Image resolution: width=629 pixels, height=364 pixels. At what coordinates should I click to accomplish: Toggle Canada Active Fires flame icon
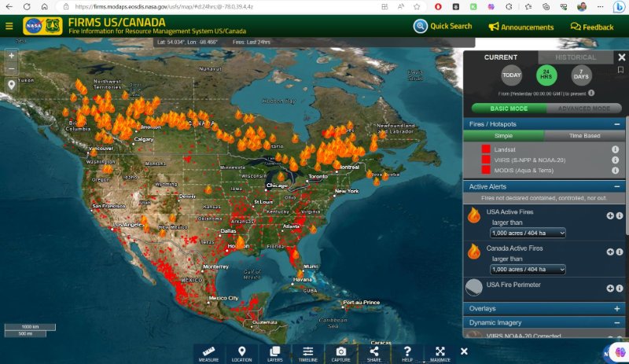(x=474, y=252)
